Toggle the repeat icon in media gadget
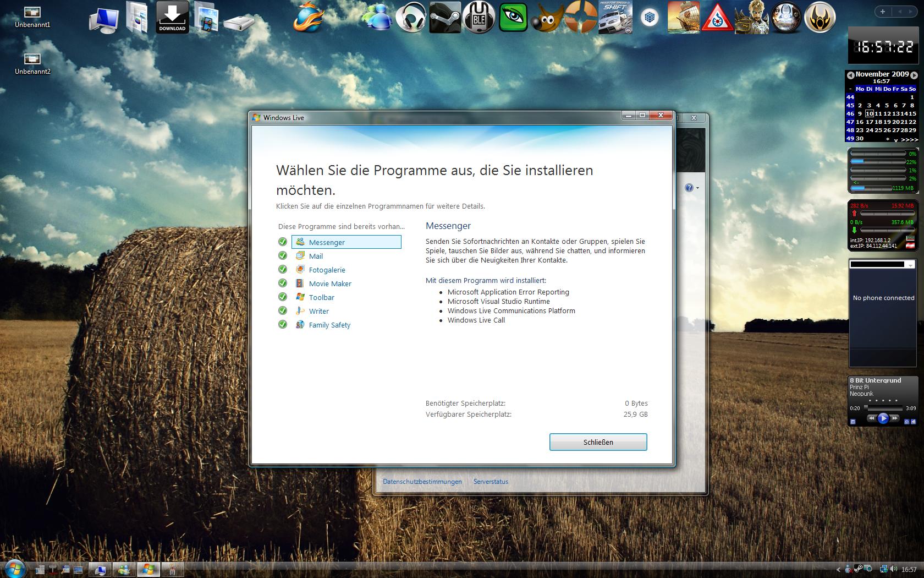Screen dimensions: 924x578 907,422
